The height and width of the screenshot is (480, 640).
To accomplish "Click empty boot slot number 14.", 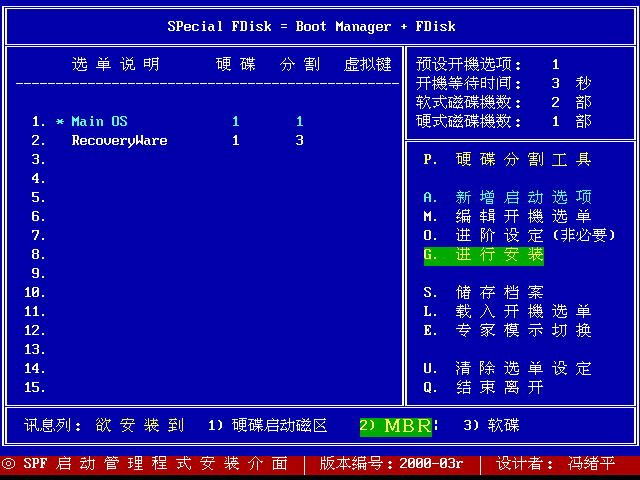I will pos(35,369).
